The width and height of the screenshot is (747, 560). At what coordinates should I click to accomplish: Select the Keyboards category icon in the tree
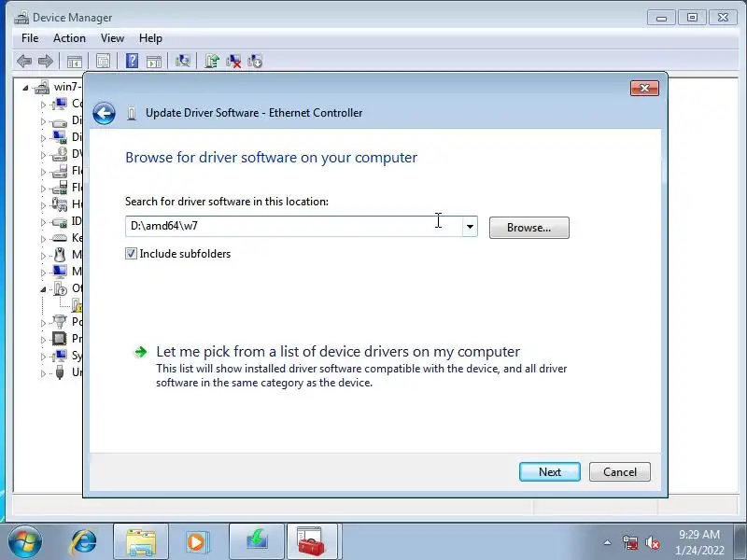[60, 238]
